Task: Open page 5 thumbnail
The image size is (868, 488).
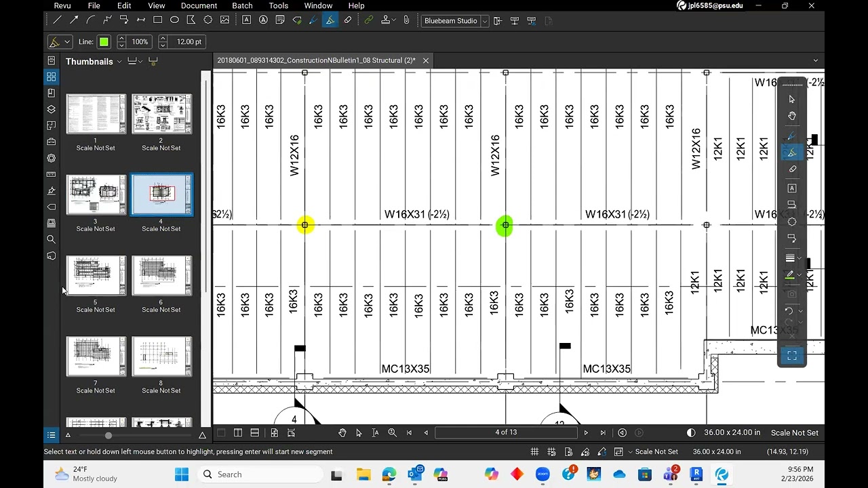Action: click(96, 276)
